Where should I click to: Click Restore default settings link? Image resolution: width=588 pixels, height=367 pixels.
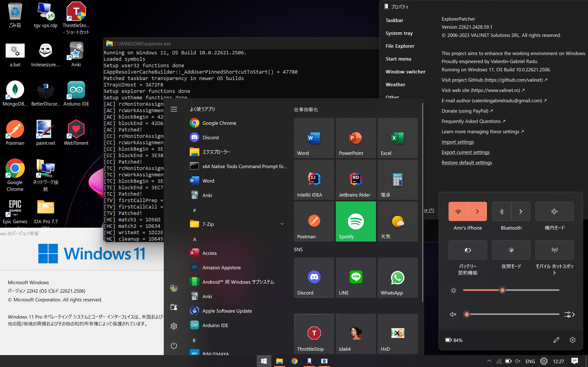[466, 162]
